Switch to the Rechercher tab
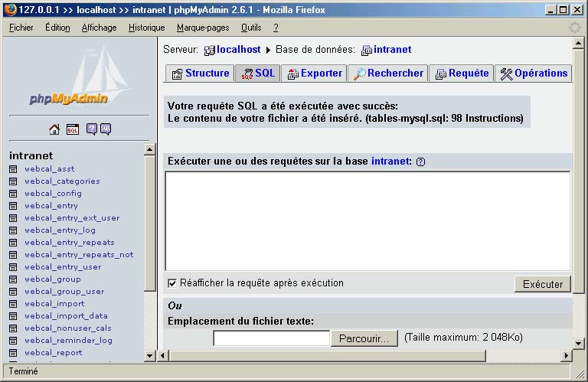 (x=388, y=73)
